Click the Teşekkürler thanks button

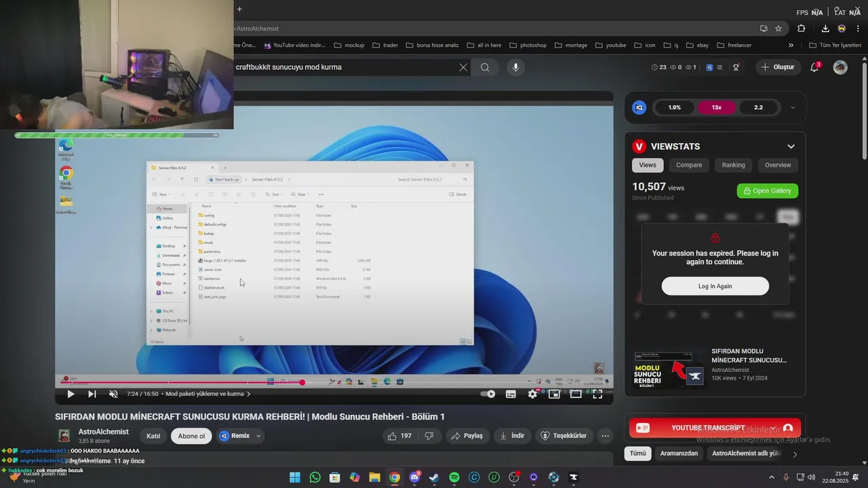pyautogui.click(x=564, y=436)
